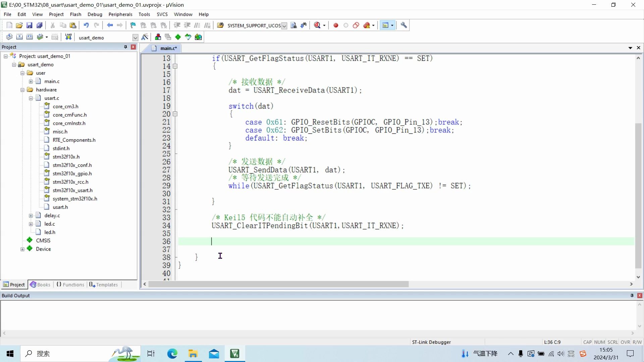644x362 pixels.
Task: Click the Download LOAD icon
Action: pos(68,37)
